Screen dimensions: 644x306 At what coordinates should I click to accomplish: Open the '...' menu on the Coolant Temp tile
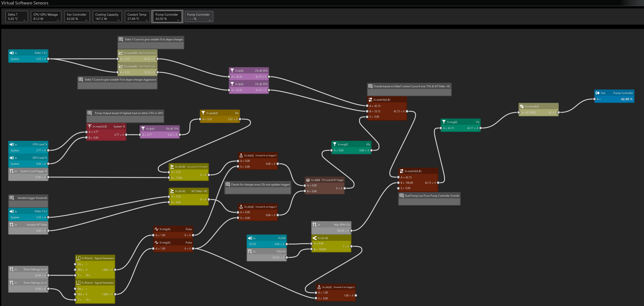tap(146, 20)
